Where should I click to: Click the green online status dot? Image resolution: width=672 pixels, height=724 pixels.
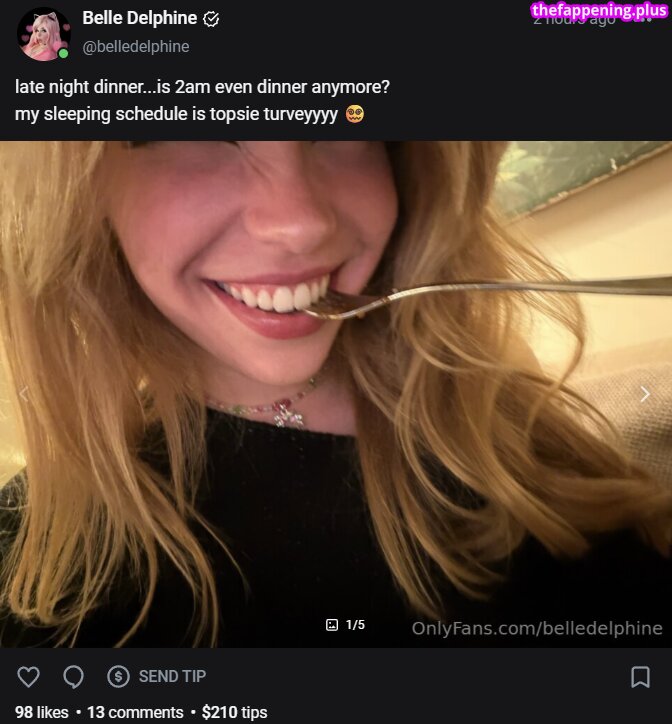point(63,53)
